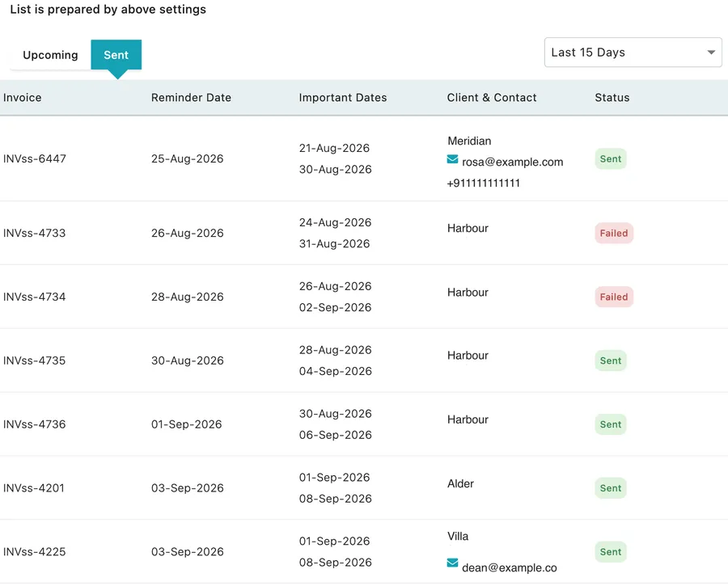Click the Villa client name
This screenshot has width=728, height=586.
tap(458, 537)
